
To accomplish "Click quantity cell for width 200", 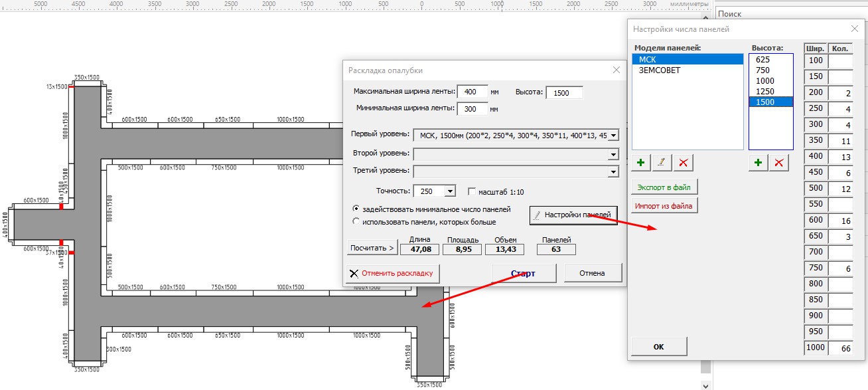I will coord(840,93).
